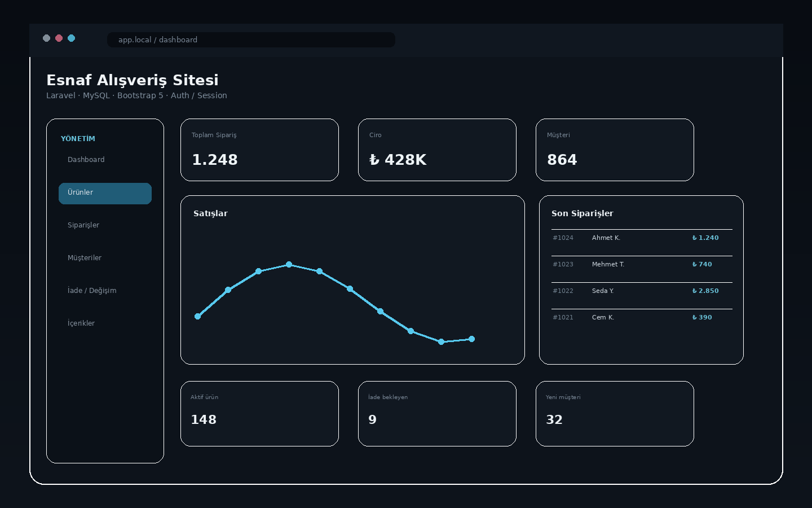Select order #1021 in Son Siparişler
The height and width of the screenshot is (508, 812).
(642, 318)
